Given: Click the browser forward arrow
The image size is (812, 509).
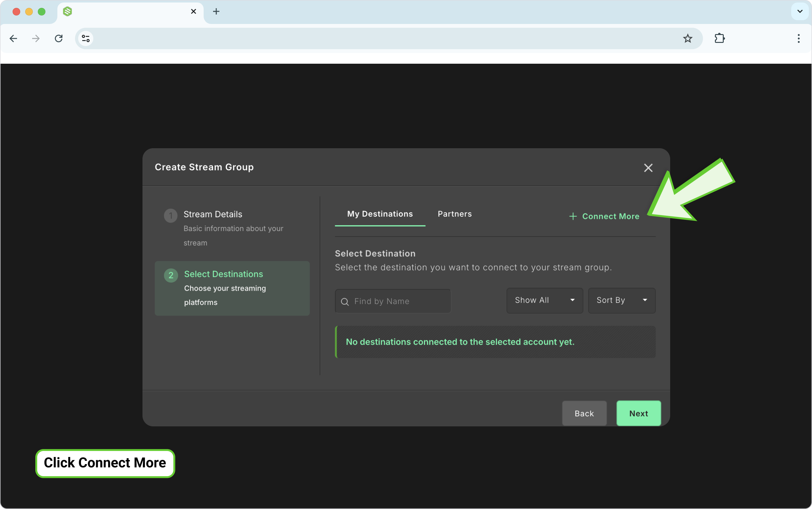Looking at the screenshot, I should coord(36,38).
